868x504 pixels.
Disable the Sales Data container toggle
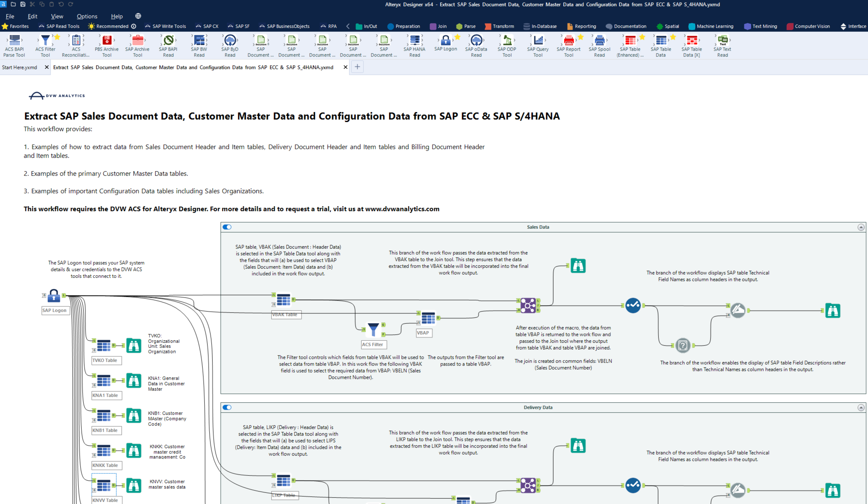tap(227, 227)
